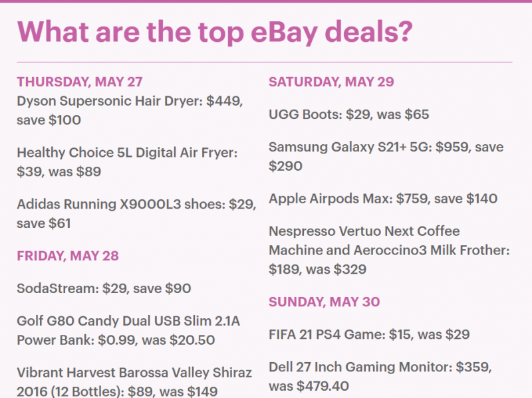532x398 pixels.
Task: Select the Thursday, May 27 date heading
Action: pos(80,82)
